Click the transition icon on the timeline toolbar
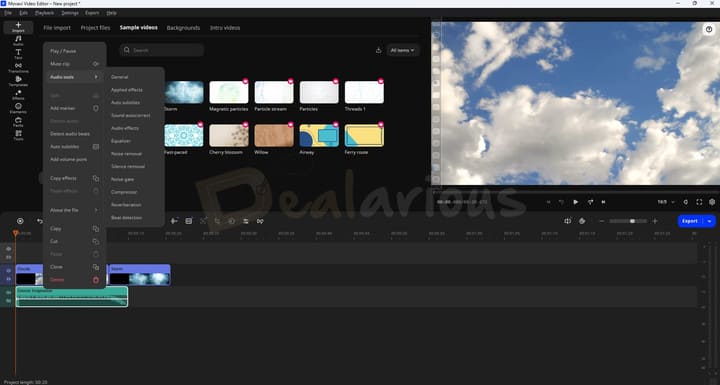720x385 pixels. [x=260, y=221]
